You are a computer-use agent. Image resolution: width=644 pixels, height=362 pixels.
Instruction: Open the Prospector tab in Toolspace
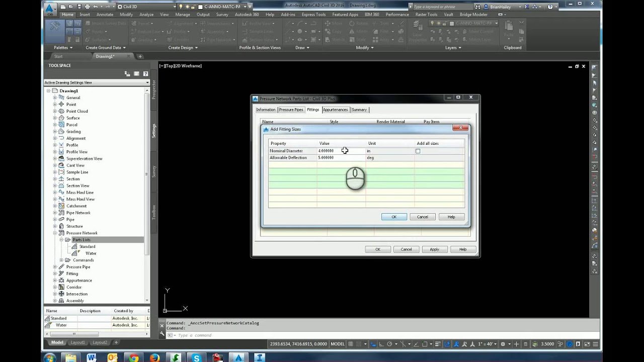(x=154, y=89)
